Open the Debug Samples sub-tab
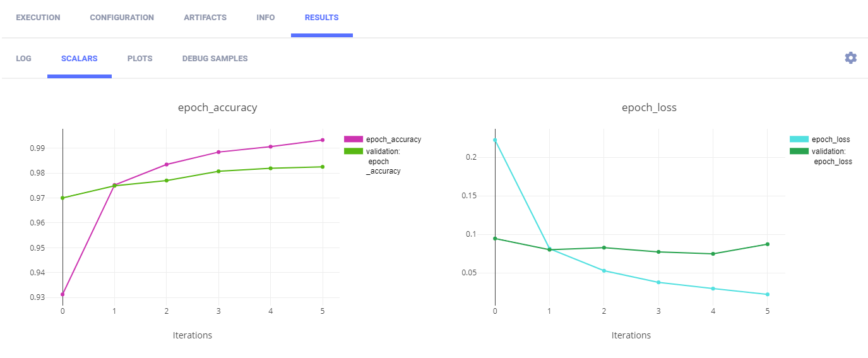 pyautogui.click(x=215, y=59)
